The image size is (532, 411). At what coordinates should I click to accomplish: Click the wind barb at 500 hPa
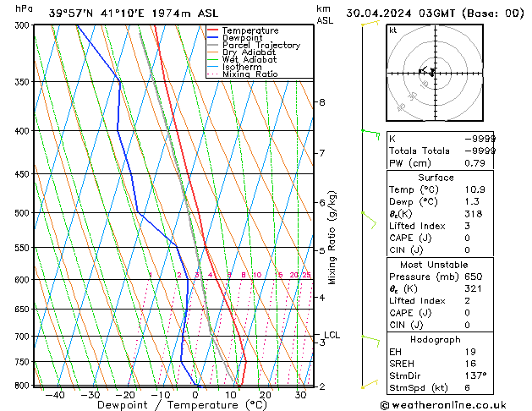coord(369,220)
